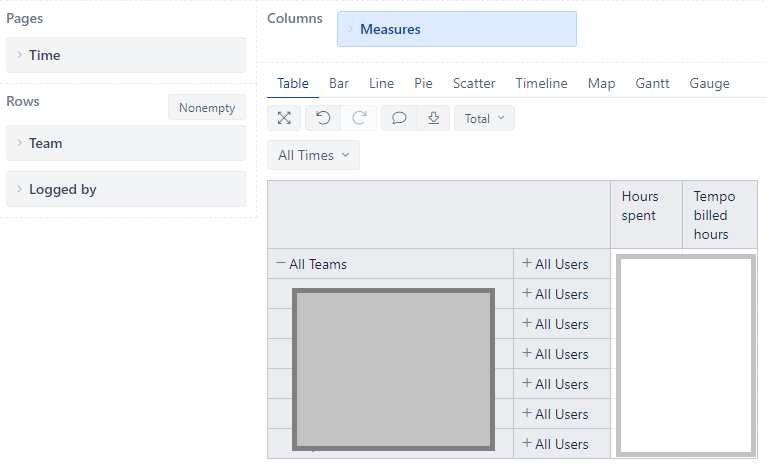767x475 pixels.
Task: Expand the Measures chevron in Columns
Action: click(x=350, y=29)
